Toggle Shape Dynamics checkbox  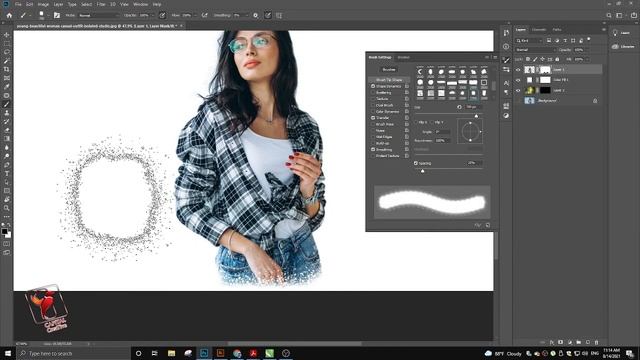373,87
